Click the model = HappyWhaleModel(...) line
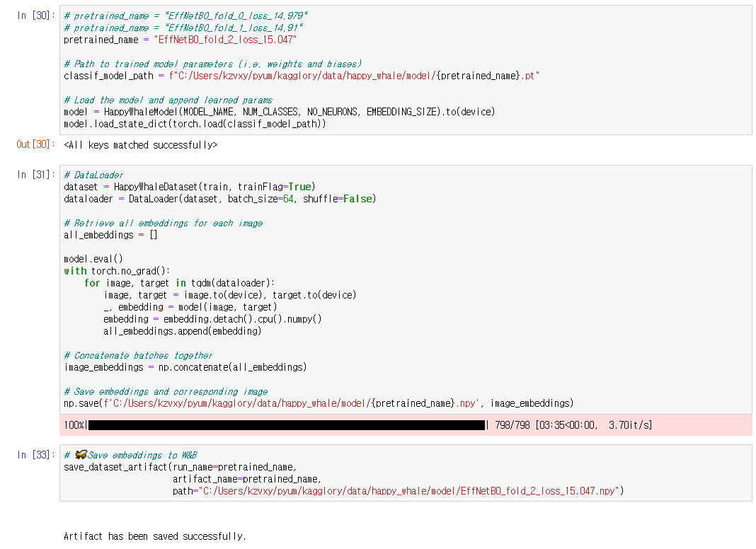The image size is (756, 549). tap(279, 112)
